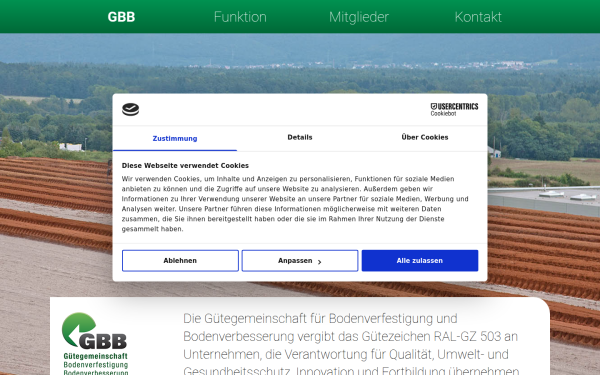Open the Usercentrics Cookiebot logo link

tap(454, 109)
